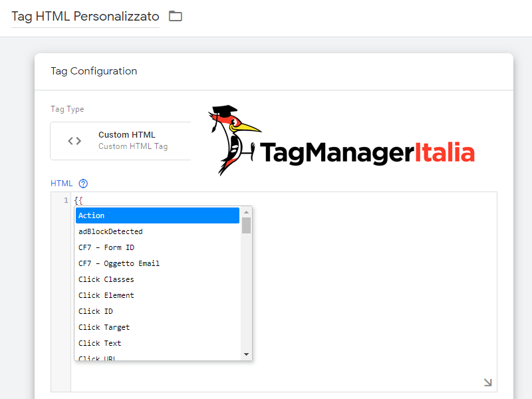Select Click Text variable
This screenshot has width=532, height=399.
[x=158, y=343]
